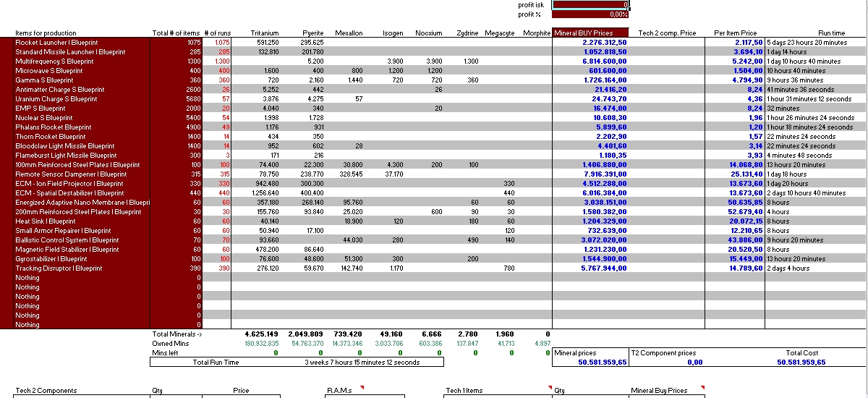The width and height of the screenshot is (868, 398).
Task: Click the Nocxium column header
Action: tap(428, 33)
